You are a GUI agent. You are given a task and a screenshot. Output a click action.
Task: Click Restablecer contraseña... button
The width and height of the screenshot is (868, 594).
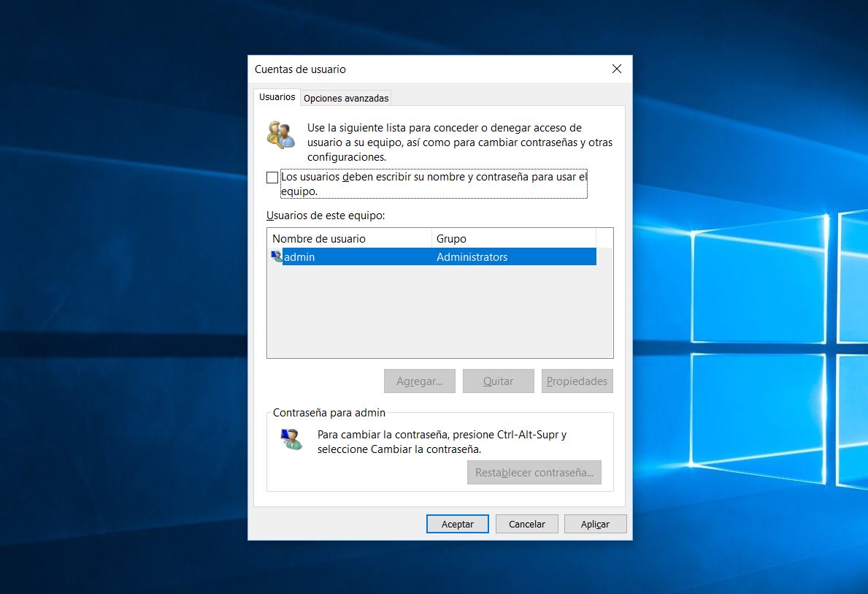point(534,473)
